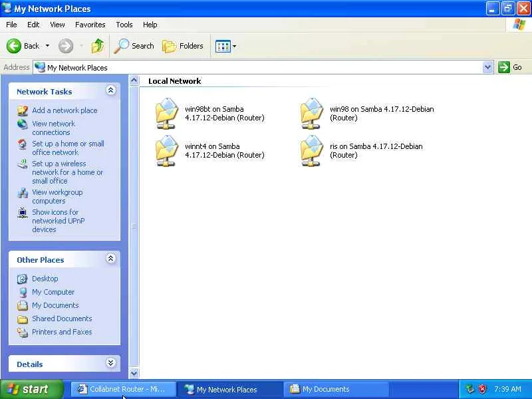
Task: Click the side panel scroll down arrow
Action: click(134, 373)
